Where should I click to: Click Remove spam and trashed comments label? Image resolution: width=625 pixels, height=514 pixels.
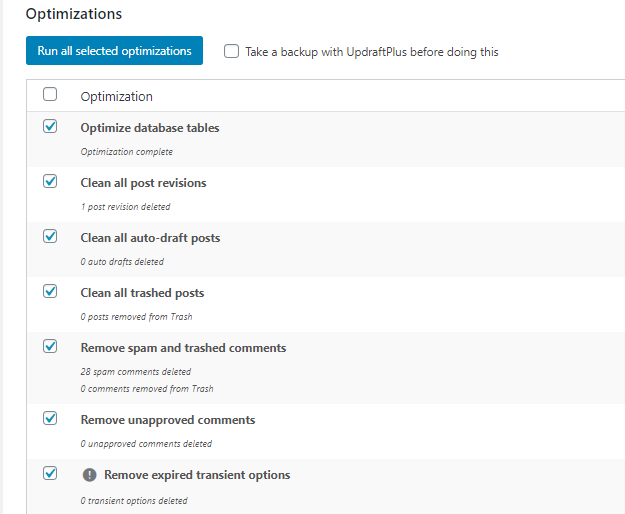coord(183,348)
